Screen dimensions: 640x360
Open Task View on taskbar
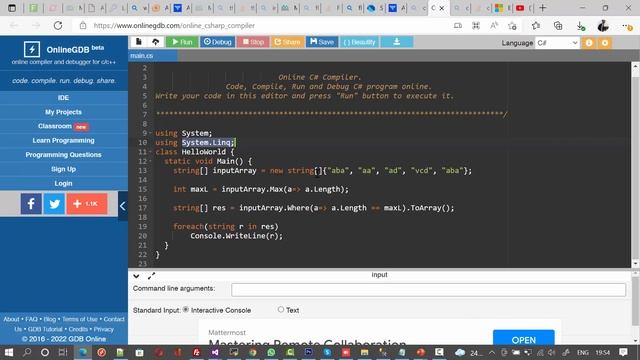click(x=63, y=352)
